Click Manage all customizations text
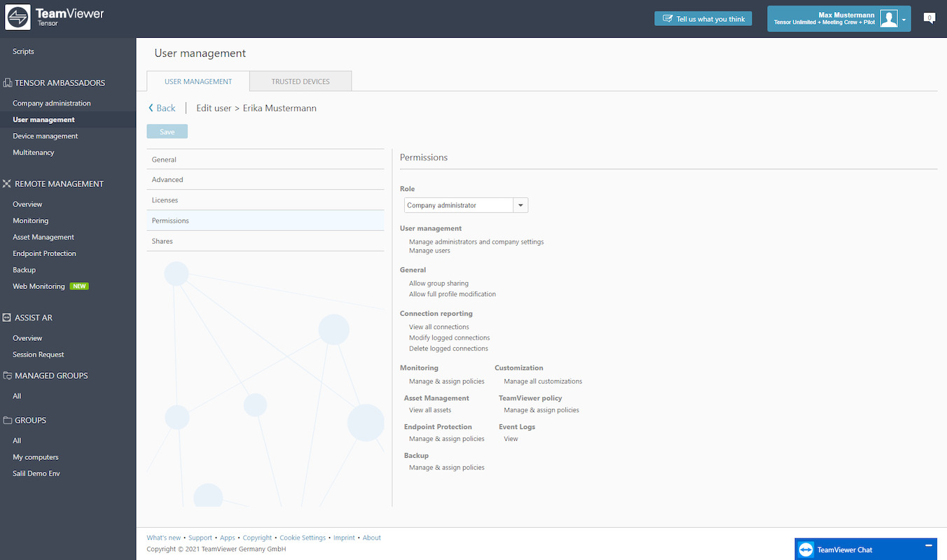 pyautogui.click(x=543, y=381)
